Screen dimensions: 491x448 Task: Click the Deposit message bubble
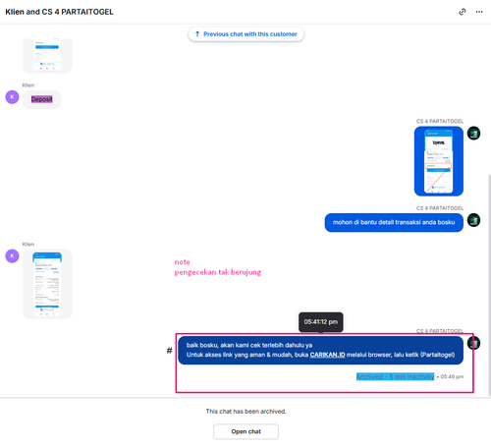point(41,99)
